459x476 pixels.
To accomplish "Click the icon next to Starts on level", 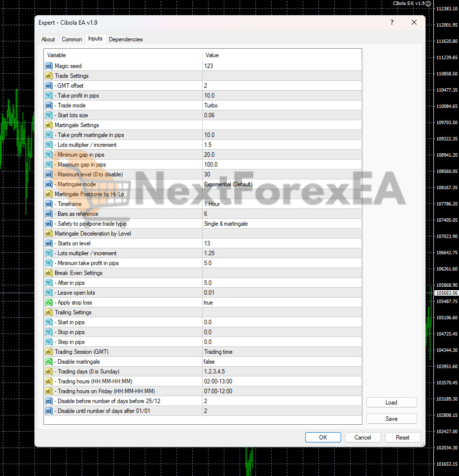I will 49,243.
